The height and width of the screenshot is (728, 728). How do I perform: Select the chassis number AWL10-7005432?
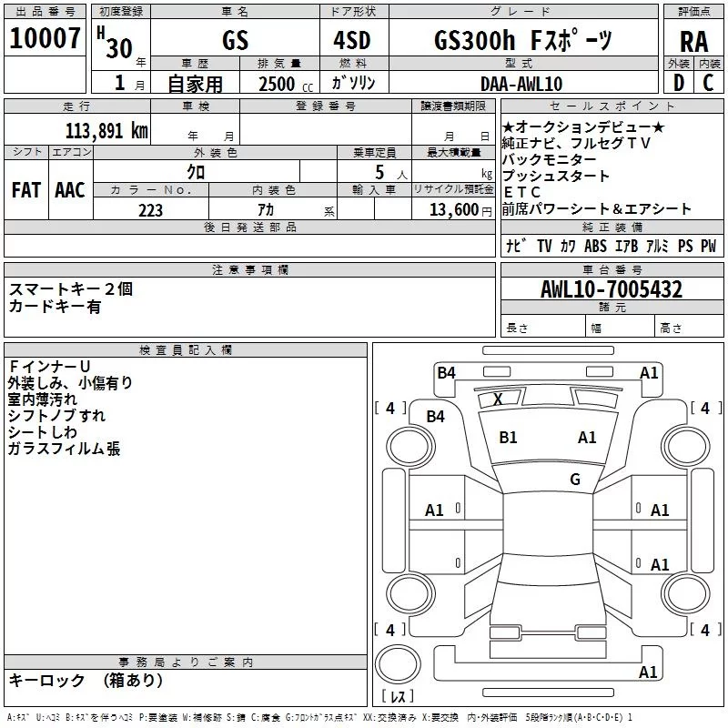coord(612,289)
